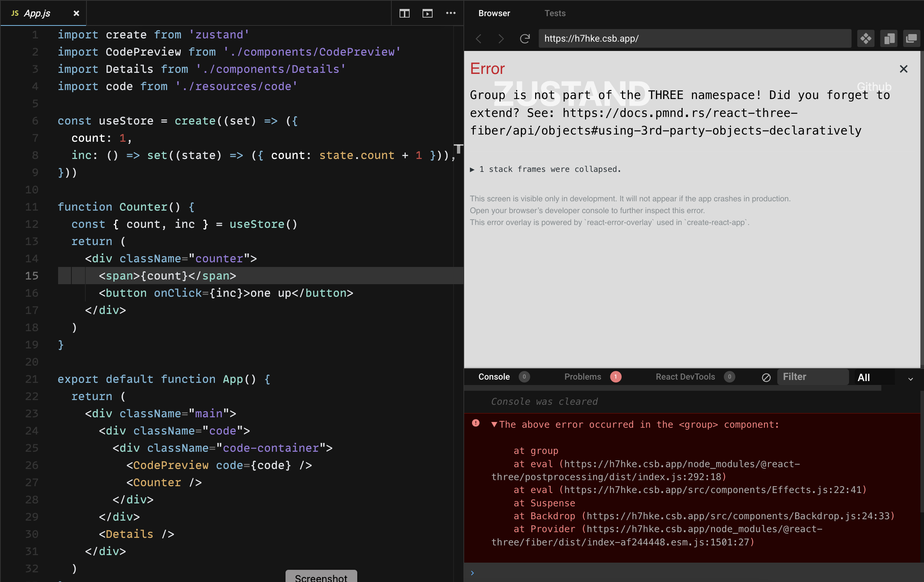
Task: Open preview in a new window icon
Action: tap(911, 38)
